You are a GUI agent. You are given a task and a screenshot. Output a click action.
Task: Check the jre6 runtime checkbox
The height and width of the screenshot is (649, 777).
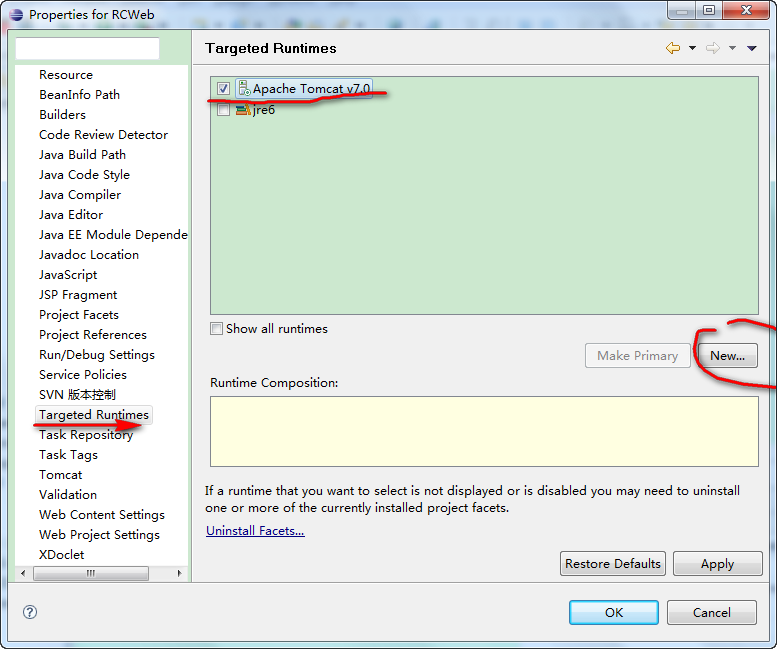point(223,109)
